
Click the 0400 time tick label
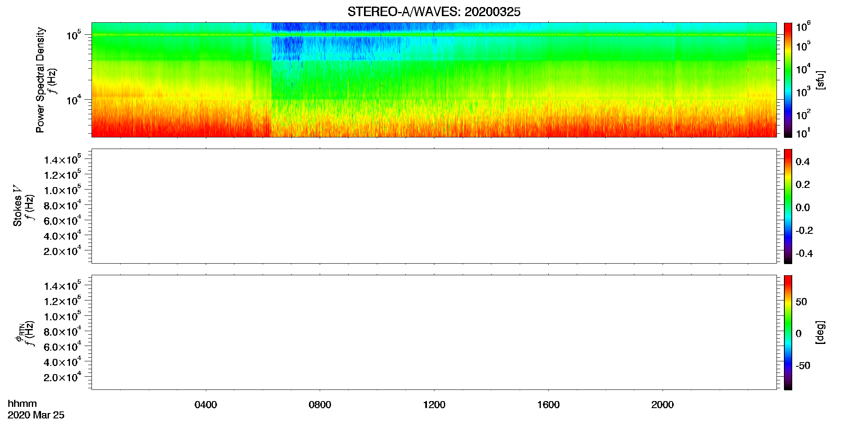[x=206, y=405]
